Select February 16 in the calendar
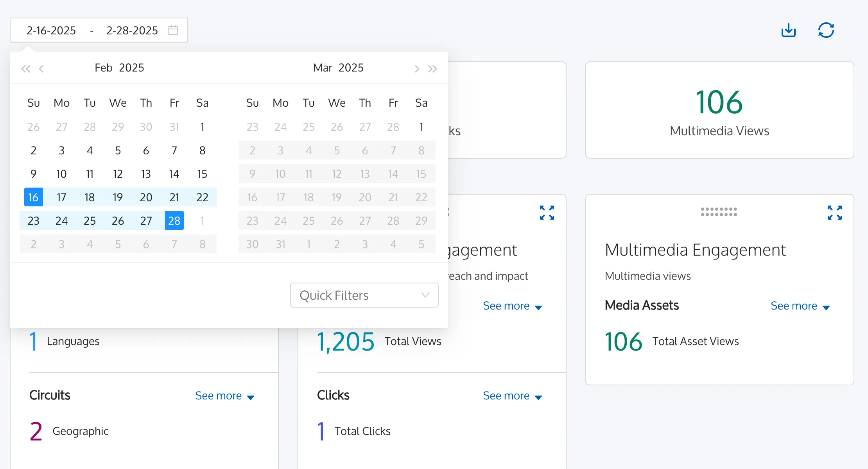The height and width of the screenshot is (469, 868). [x=34, y=197]
